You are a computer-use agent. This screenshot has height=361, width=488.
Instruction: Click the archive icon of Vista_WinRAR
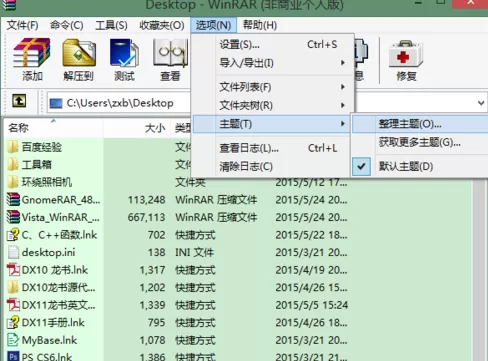click(13, 217)
